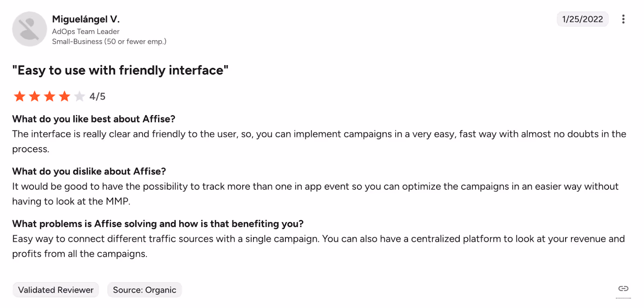Screen dimensions: 644x308
Task: Open the three-dot more options menu
Action: pos(623,19)
